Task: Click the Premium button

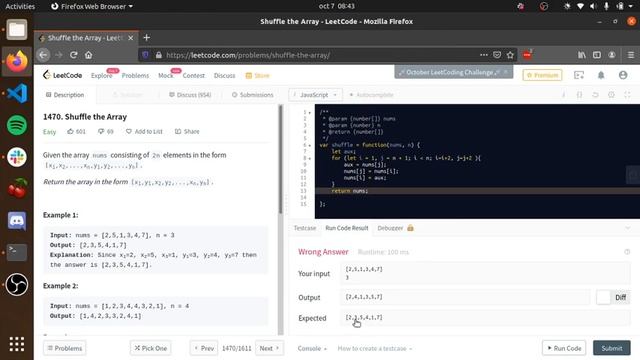Action: (x=542, y=75)
